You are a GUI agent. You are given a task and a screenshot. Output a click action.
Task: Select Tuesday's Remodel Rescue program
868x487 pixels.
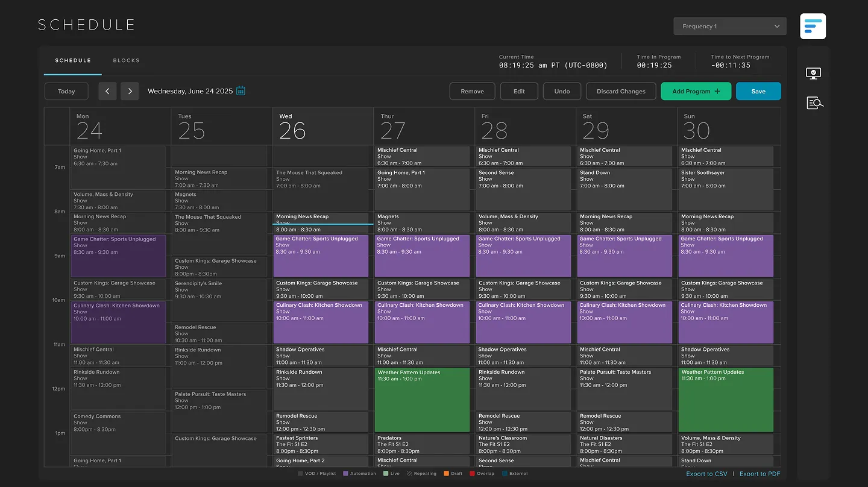click(x=219, y=333)
